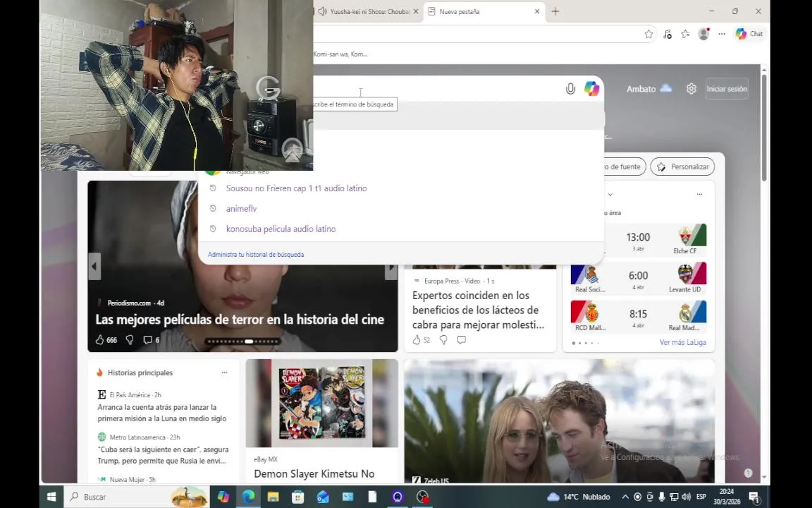Image resolution: width=812 pixels, height=508 pixels.
Task: Open RCD Mallorca vs Real Madrid match
Action: pos(638,317)
